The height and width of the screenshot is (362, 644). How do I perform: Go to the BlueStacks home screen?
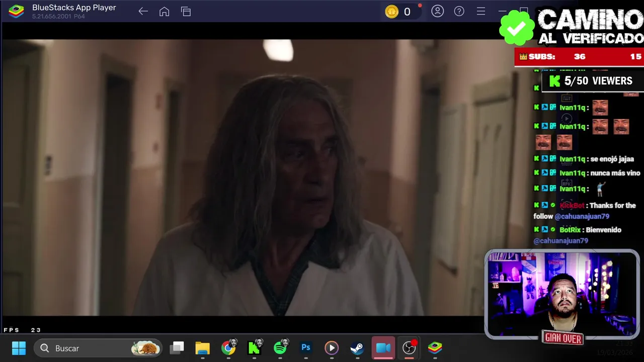click(164, 12)
